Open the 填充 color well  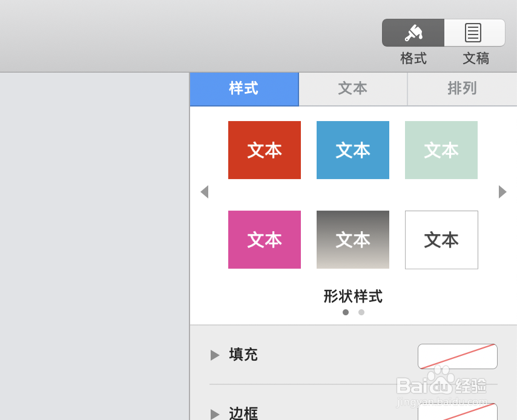(x=457, y=356)
